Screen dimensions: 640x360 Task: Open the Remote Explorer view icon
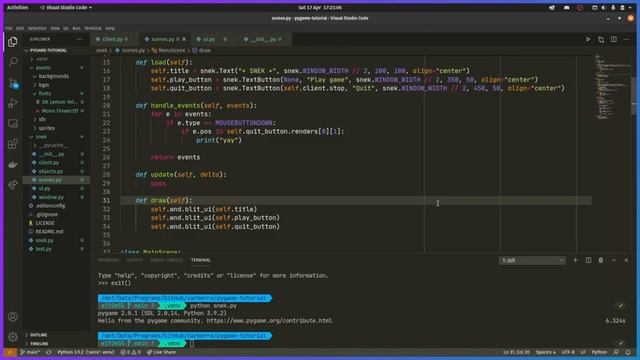13,123
